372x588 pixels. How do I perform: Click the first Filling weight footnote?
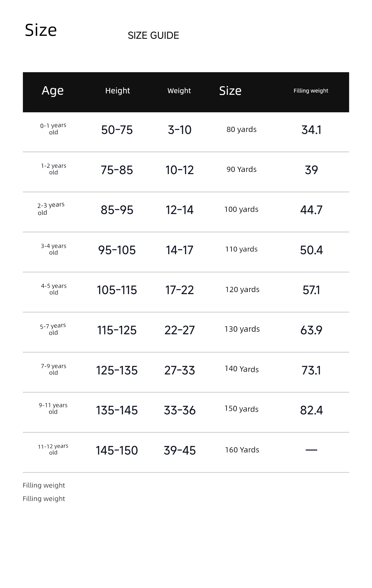(44, 485)
